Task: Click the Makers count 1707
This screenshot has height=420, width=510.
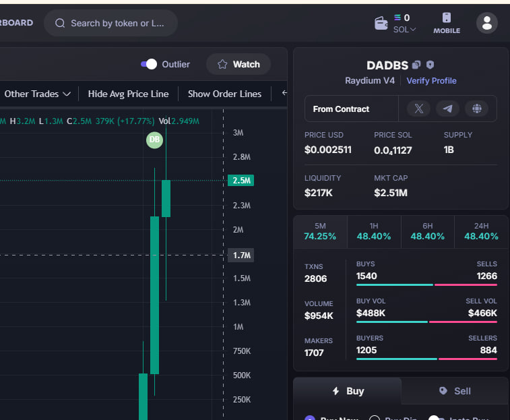Action: (314, 353)
